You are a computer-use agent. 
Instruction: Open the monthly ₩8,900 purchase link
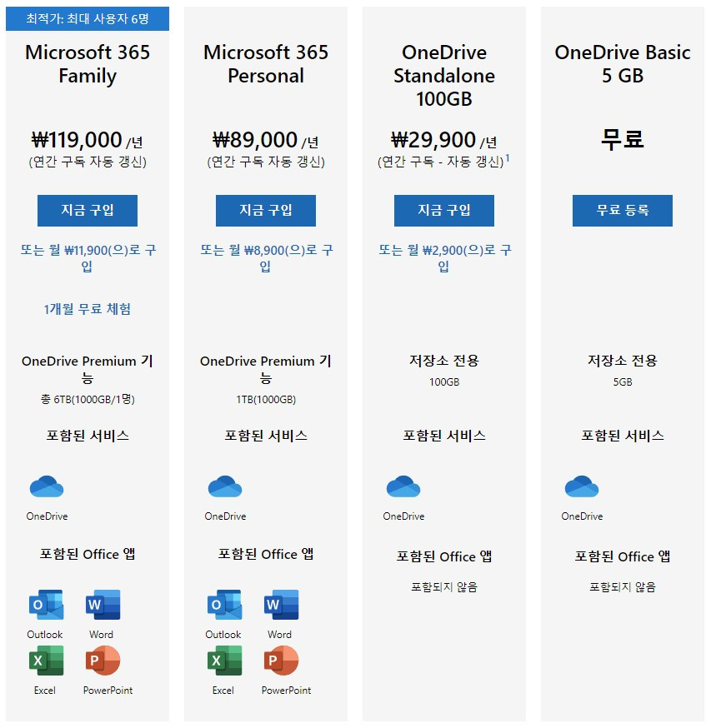pyautogui.click(x=266, y=257)
